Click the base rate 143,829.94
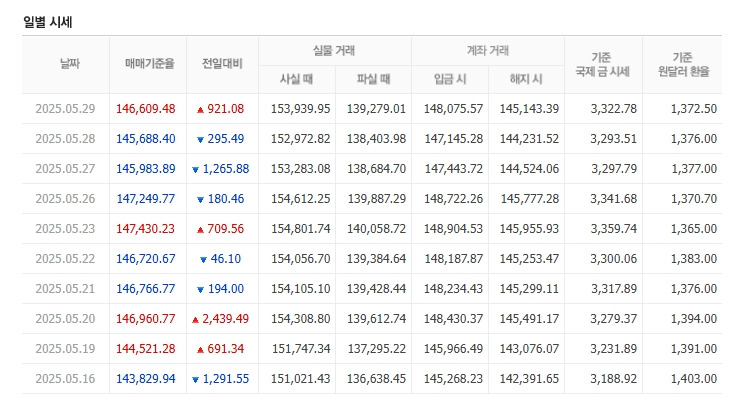 146,379
